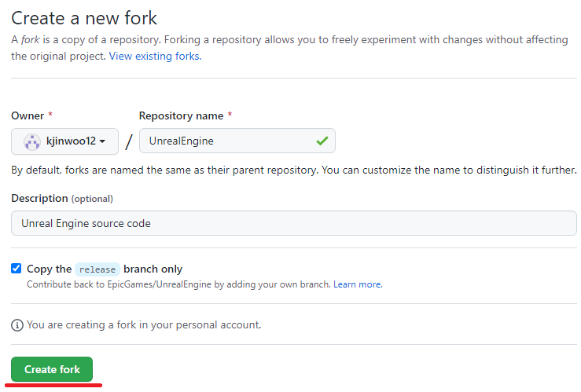Click the Description (optional) label

point(62,199)
